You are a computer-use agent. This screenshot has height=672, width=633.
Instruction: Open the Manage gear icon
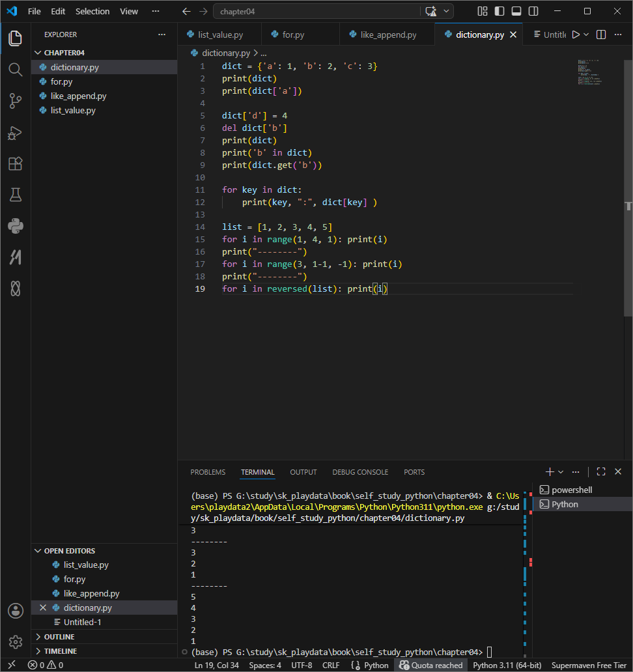(16, 641)
